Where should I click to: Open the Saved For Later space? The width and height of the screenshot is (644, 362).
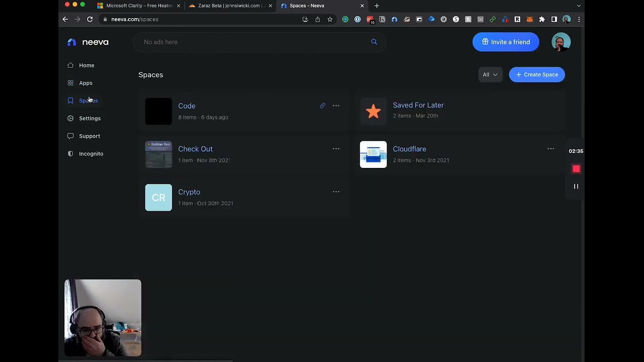coord(418,105)
